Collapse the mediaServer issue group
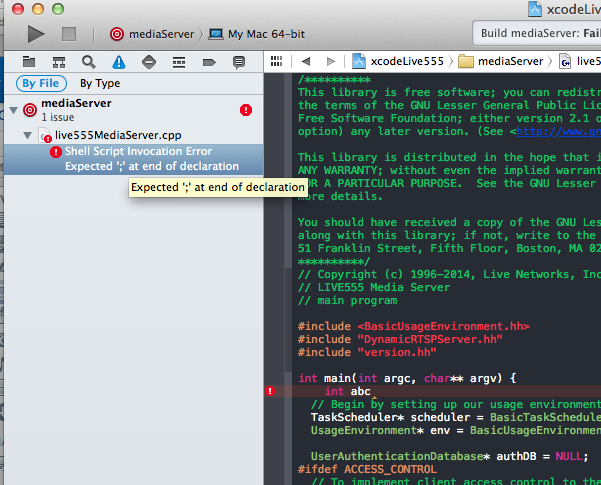This screenshot has height=485, width=601. click(14, 110)
